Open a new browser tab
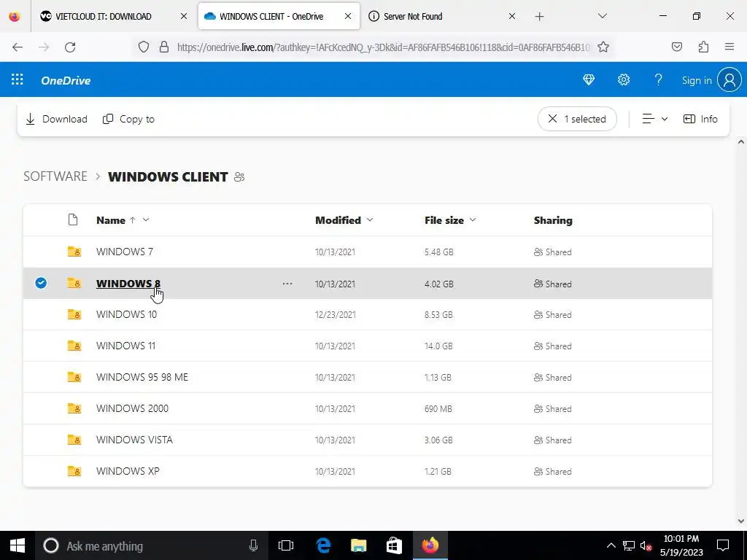The width and height of the screenshot is (747, 560). [x=539, y=17]
